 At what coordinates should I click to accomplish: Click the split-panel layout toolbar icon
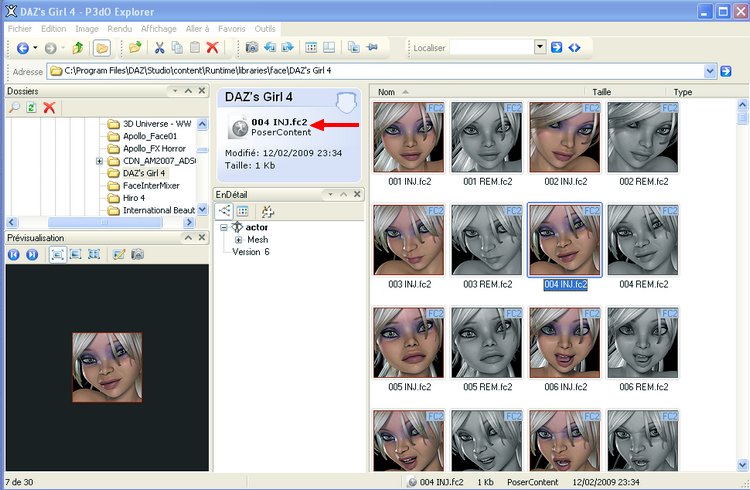(329, 47)
